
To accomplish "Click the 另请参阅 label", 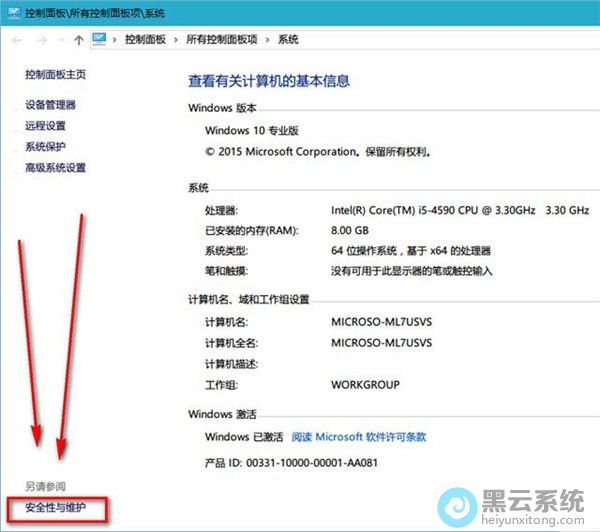I will (x=45, y=486).
